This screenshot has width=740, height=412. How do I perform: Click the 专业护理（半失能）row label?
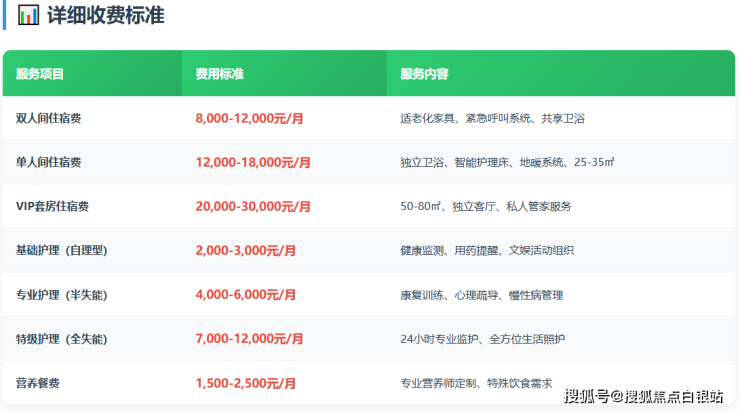pyautogui.click(x=65, y=295)
